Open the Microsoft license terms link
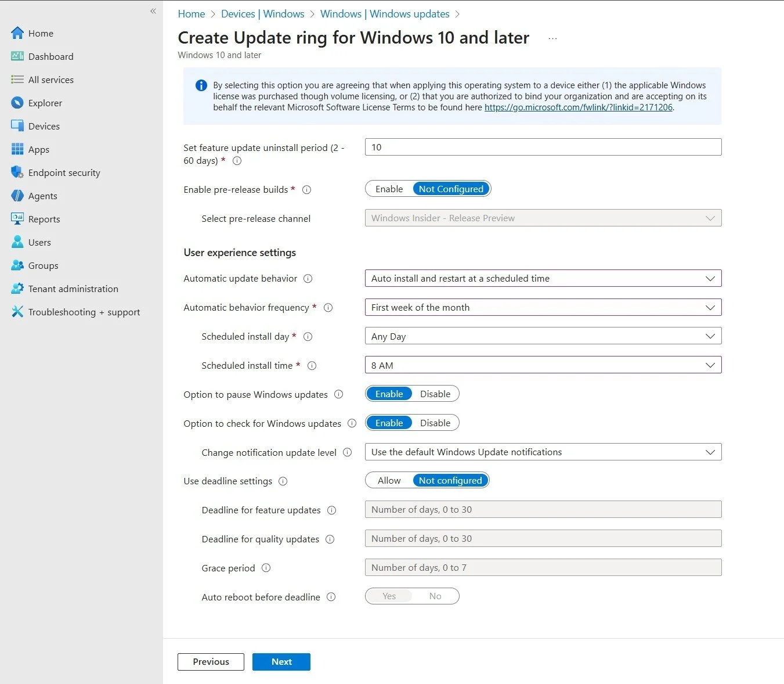The image size is (784, 684). pyautogui.click(x=579, y=107)
